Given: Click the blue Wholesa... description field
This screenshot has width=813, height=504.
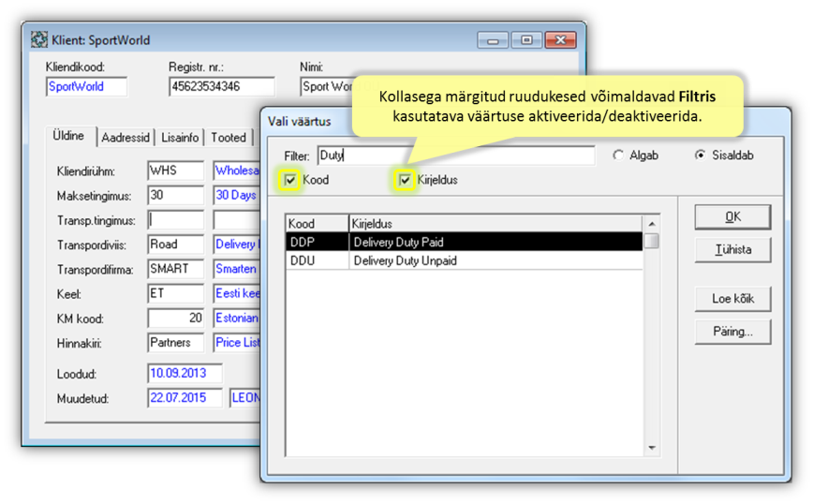Looking at the screenshot, I should click(236, 170).
